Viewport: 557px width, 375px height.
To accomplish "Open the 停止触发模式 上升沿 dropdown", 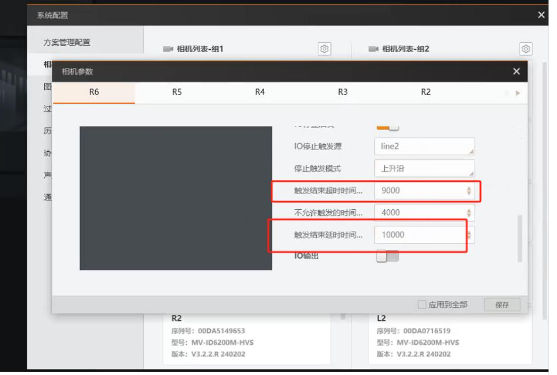I will [424, 168].
